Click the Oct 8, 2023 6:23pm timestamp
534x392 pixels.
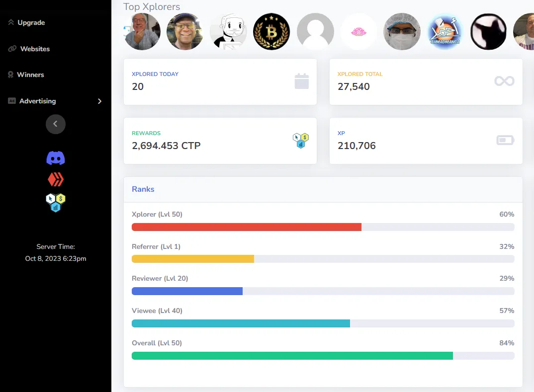(56, 259)
